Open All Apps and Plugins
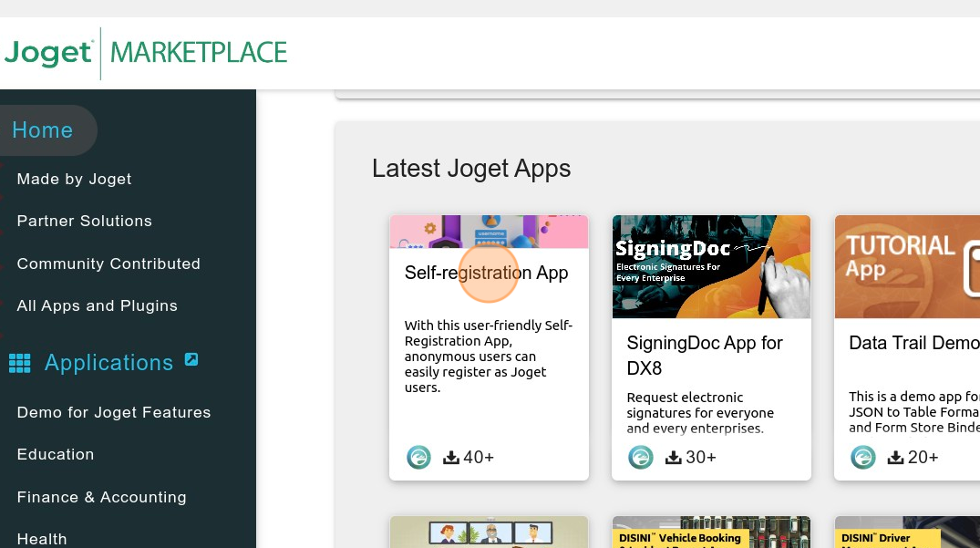This screenshot has width=980, height=548. [98, 305]
